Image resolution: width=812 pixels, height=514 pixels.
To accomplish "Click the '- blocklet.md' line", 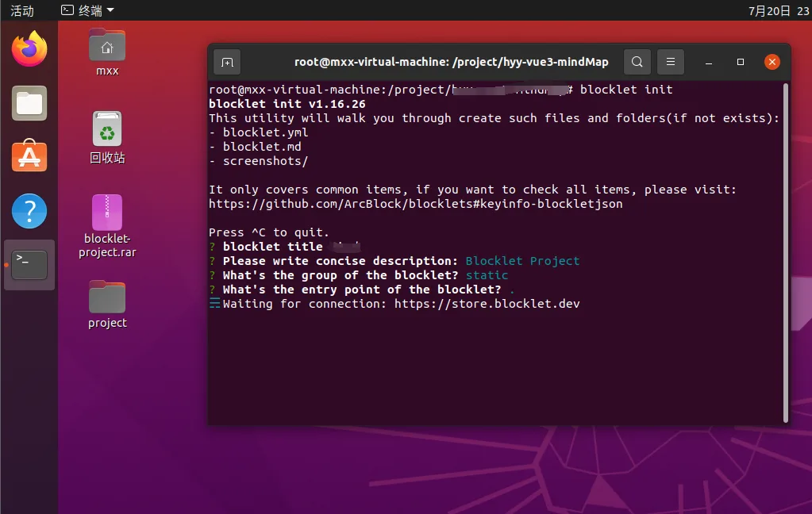I will [x=255, y=147].
